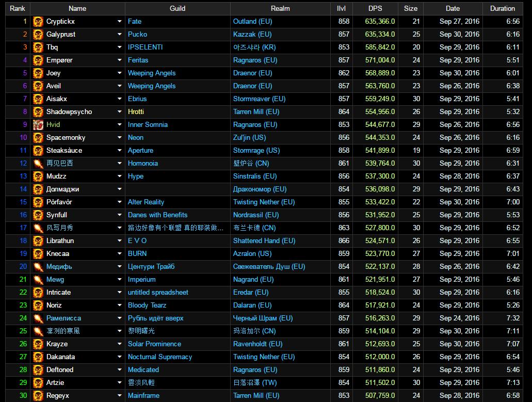This screenshot has width=532, height=402.
Task: Open the Hrotti guild link
Action: pyautogui.click(x=136, y=111)
